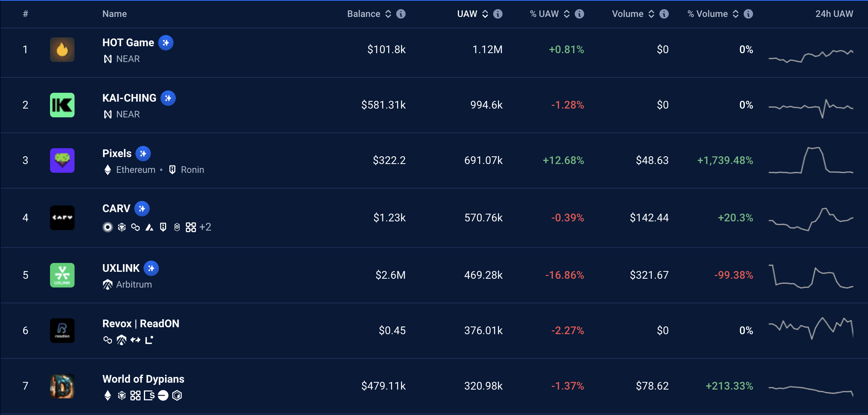Click the Arbitrum icon under Revox | ReadON

pos(122,340)
